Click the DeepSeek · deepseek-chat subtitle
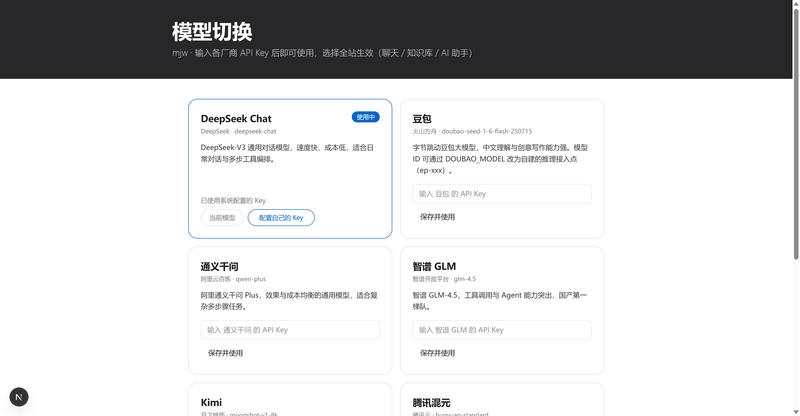800x416 pixels. click(239, 131)
